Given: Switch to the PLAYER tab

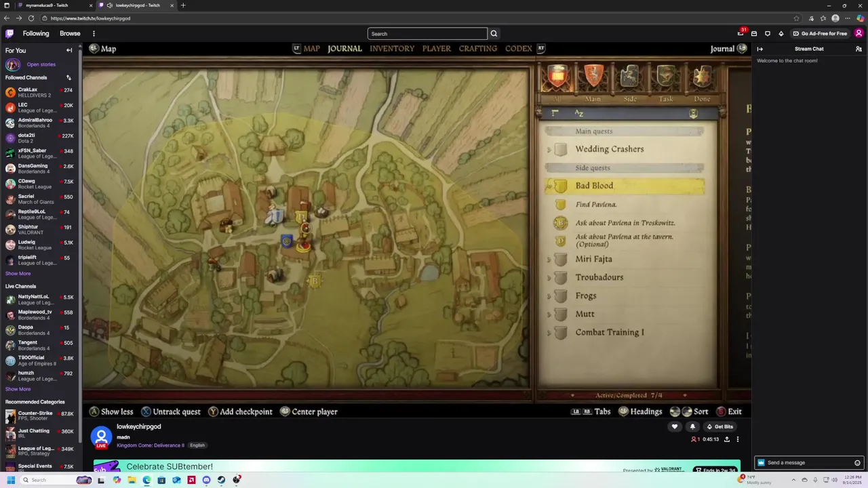Looking at the screenshot, I should click(437, 49).
